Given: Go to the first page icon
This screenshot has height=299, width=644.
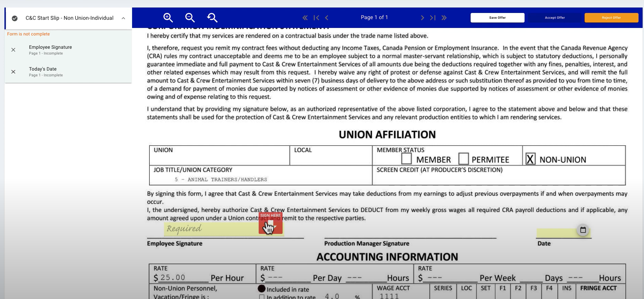Looking at the screenshot, I should tap(316, 18).
